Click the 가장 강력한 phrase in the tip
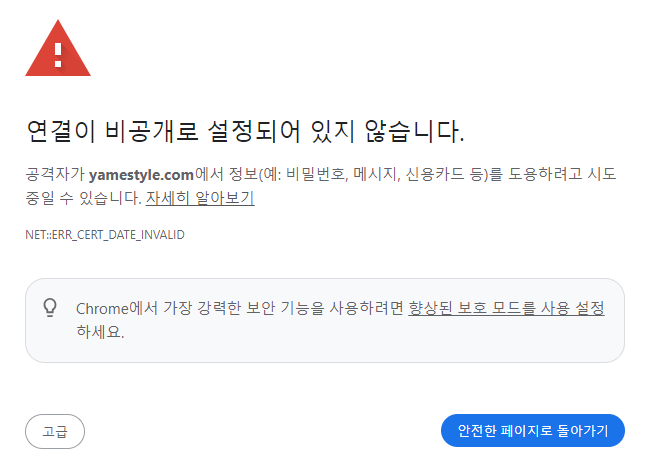The height and width of the screenshot is (467, 656). coord(202,308)
